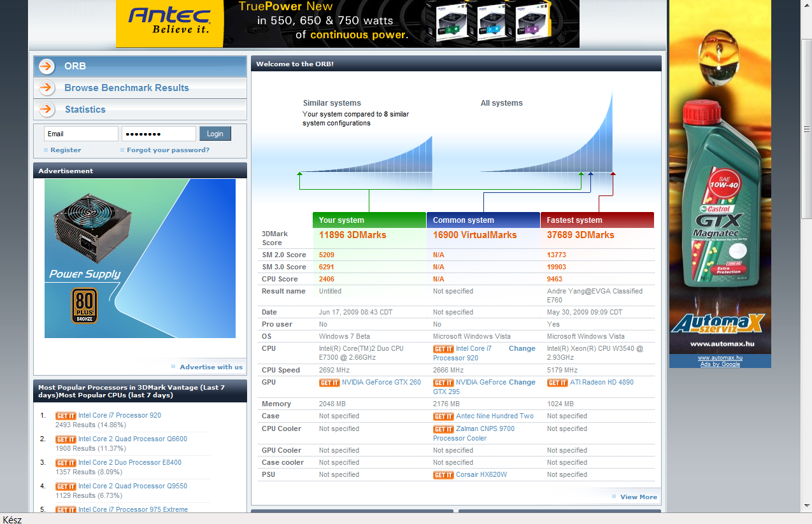Click GET IT badge for Core 2 Quad Q9550

pyautogui.click(x=66, y=486)
